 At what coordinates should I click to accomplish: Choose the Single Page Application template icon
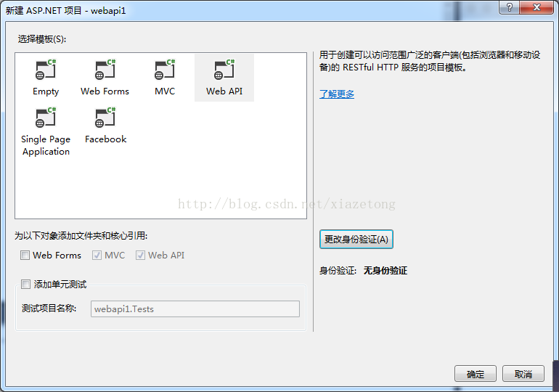pos(46,118)
